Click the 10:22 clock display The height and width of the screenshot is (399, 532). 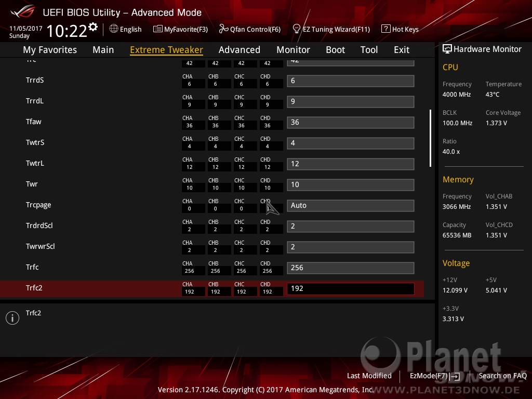pyautogui.click(x=67, y=31)
